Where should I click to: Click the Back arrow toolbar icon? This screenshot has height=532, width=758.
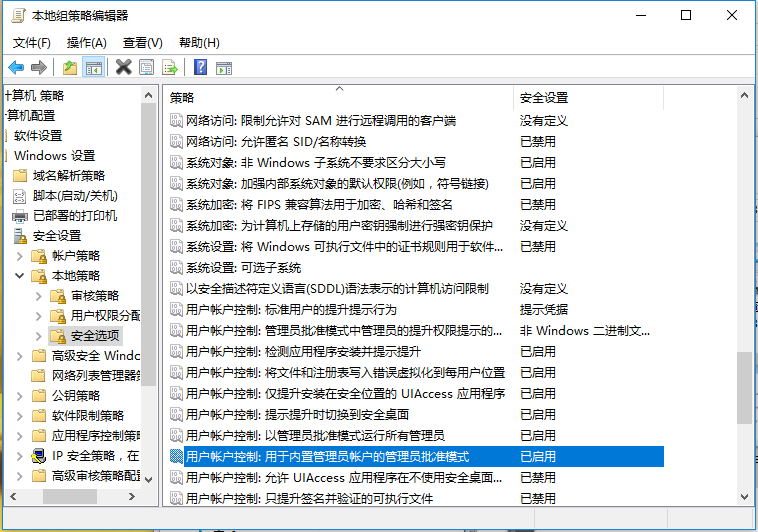(16, 67)
